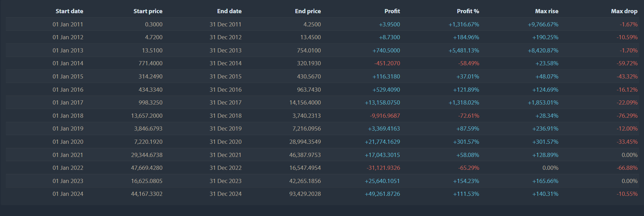This screenshot has width=644, height=216.
Task: Select the End price column header
Action: [x=308, y=11]
